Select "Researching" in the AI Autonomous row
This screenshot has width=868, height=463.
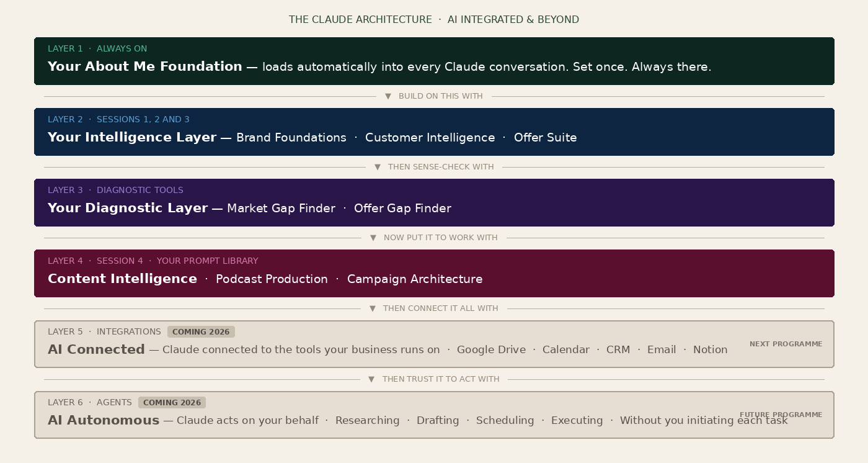pos(368,421)
